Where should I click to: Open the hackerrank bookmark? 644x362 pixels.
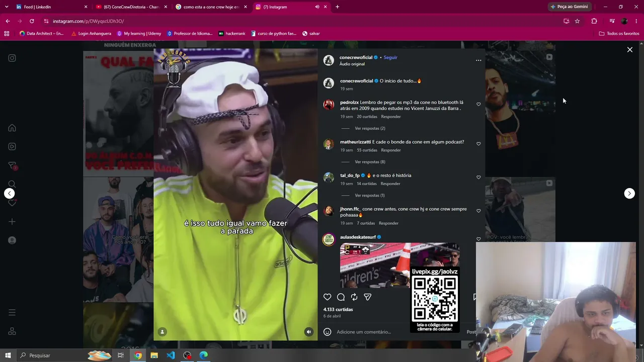(x=232, y=34)
